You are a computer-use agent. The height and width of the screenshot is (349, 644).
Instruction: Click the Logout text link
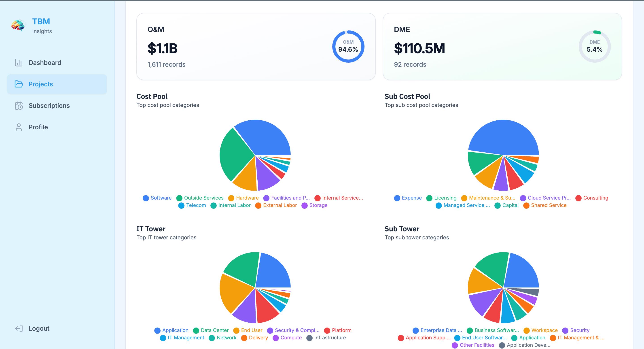point(39,328)
